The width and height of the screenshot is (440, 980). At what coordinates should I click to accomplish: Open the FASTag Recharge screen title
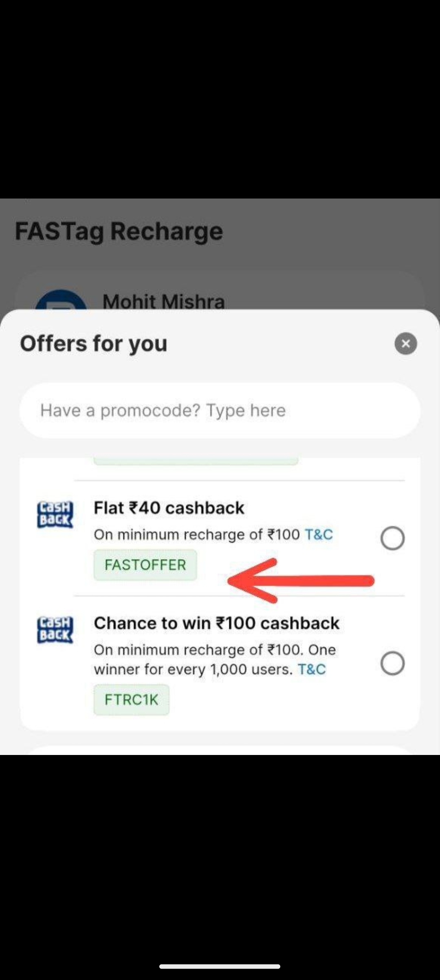pyautogui.click(x=119, y=231)
